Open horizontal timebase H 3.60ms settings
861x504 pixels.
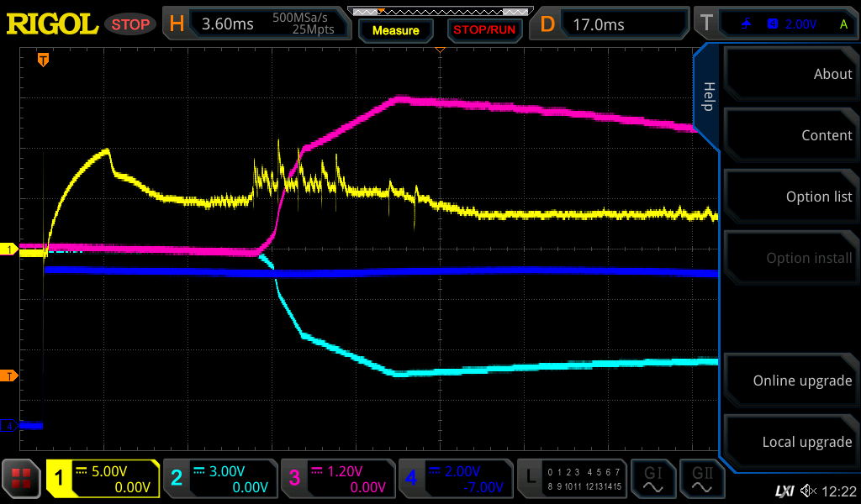click(x=256, y=24)
